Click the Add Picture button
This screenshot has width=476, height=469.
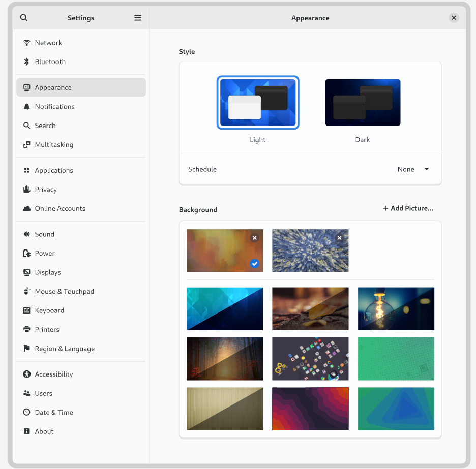click(x=408, y=208)
